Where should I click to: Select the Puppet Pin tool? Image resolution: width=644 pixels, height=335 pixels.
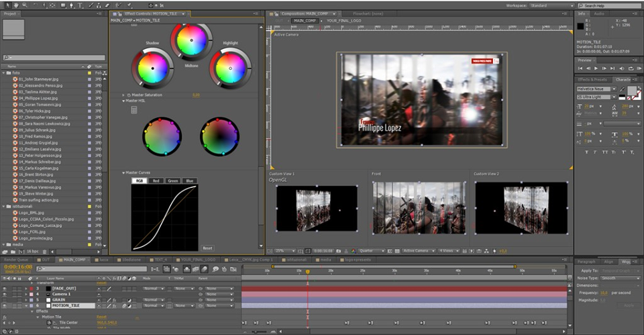click(129, 5)
